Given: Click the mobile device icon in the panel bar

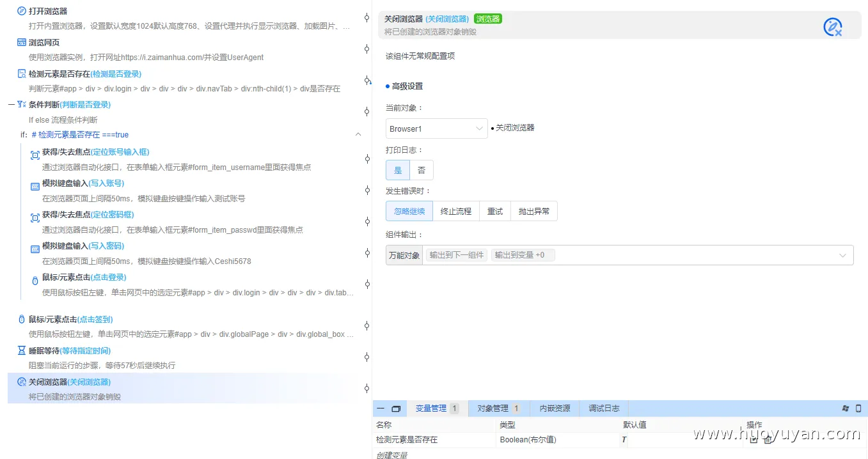Looking at the screenshot, I should coord(858,408).
